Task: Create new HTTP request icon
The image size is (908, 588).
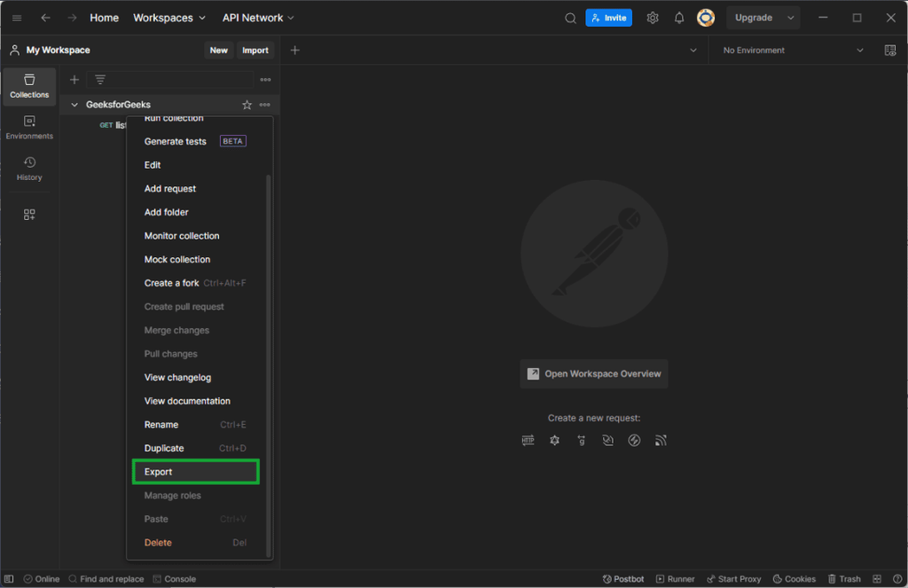Action: (x=528, y=441)
